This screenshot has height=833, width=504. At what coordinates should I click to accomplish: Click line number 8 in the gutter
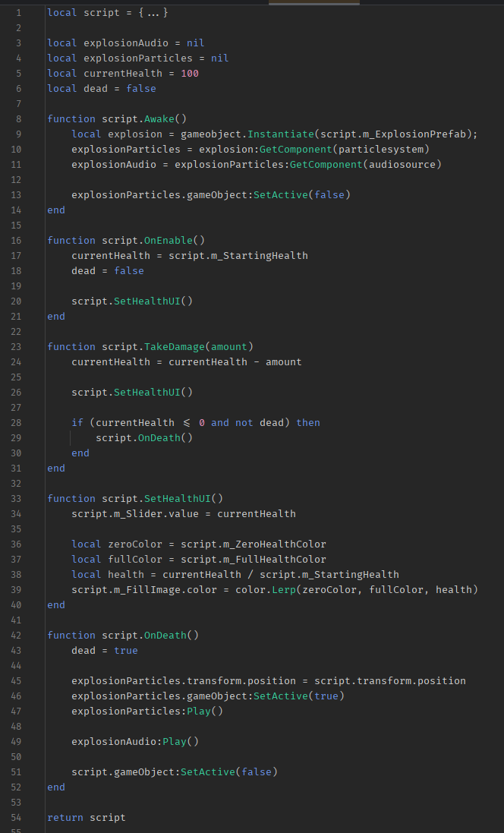click(18, 118)
